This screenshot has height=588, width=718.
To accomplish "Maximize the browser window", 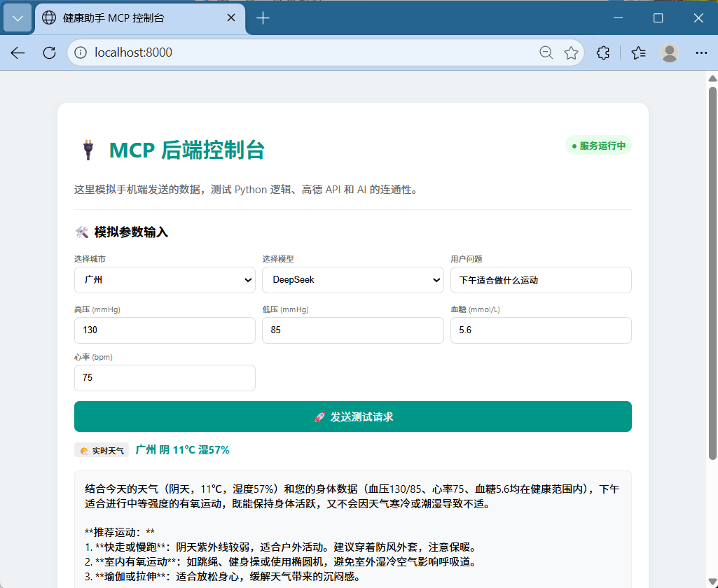I will click(658, 17).
